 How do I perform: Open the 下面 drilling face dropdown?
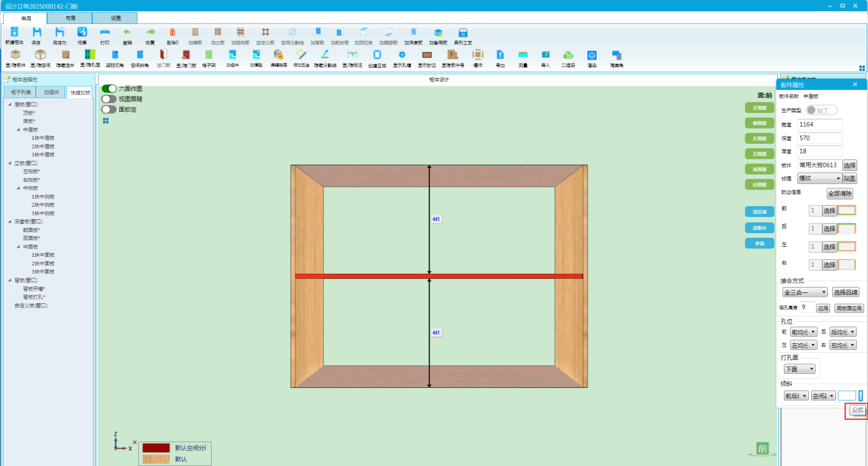coord(800,369)
